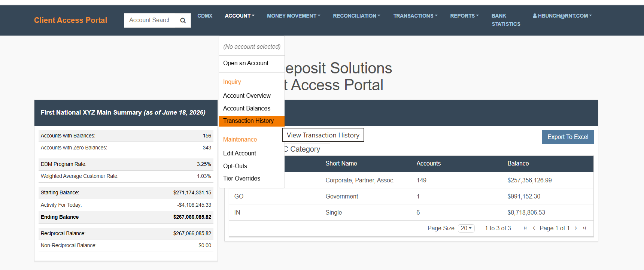Select Transaction History menu item

pos(252,121)
